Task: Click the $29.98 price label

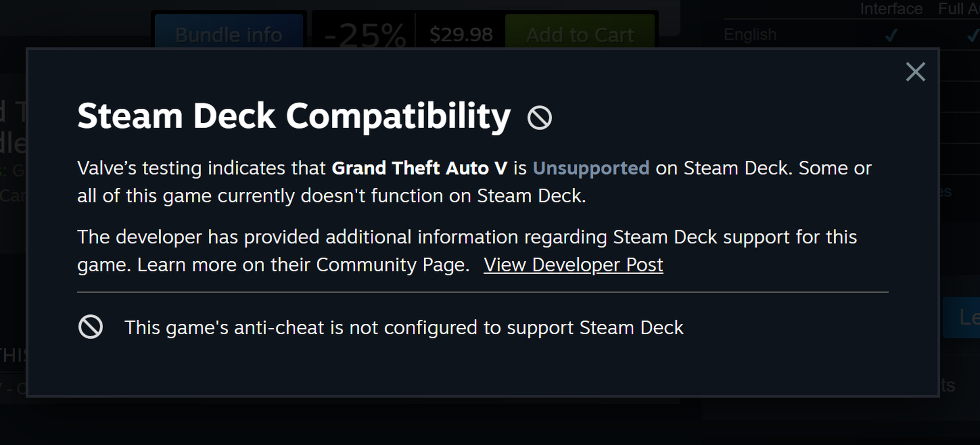Action: pos(461,35)
